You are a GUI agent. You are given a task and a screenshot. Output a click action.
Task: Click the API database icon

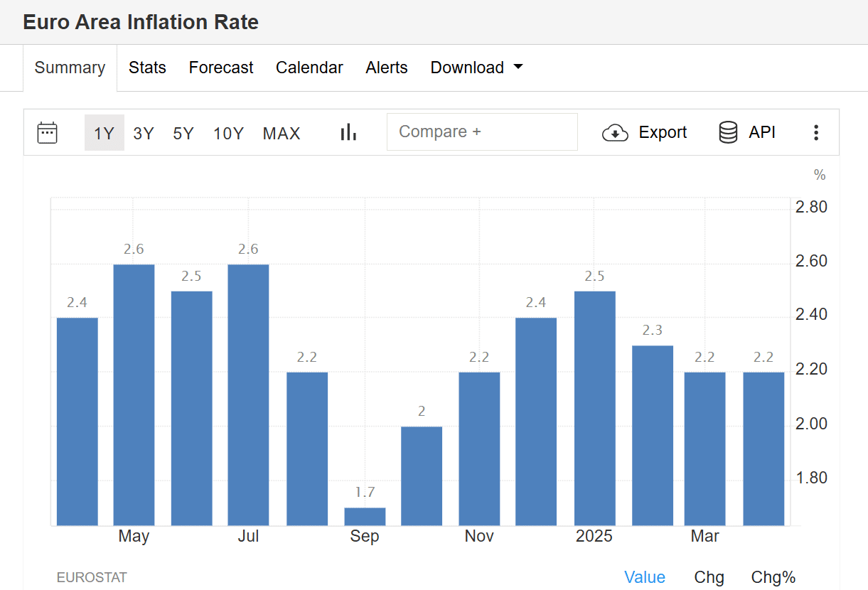(728, 133)
